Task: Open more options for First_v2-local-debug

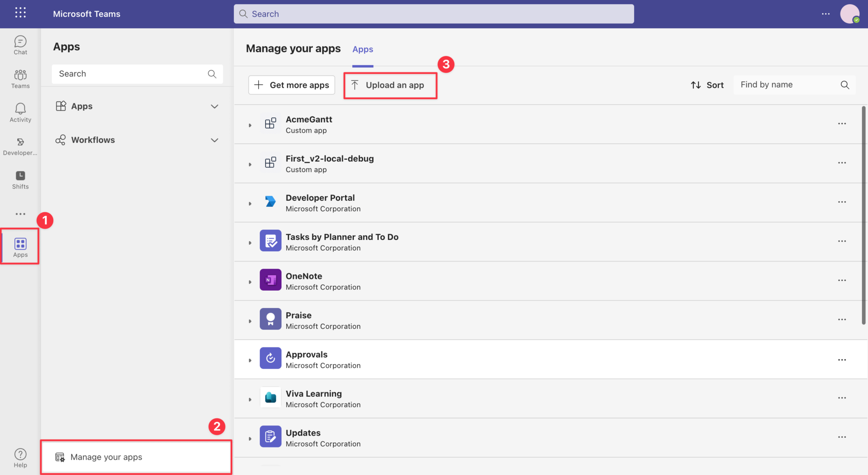Action: point(842,163)
